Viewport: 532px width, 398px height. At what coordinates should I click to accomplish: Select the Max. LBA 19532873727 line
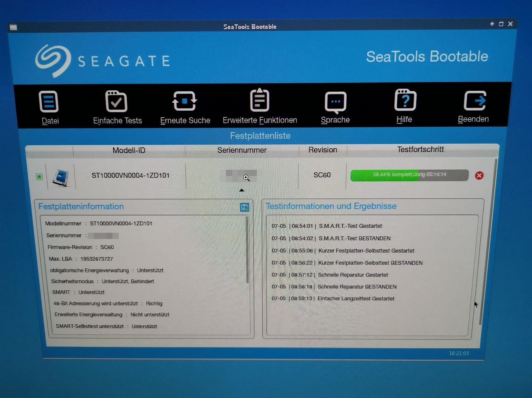[81, 259]
